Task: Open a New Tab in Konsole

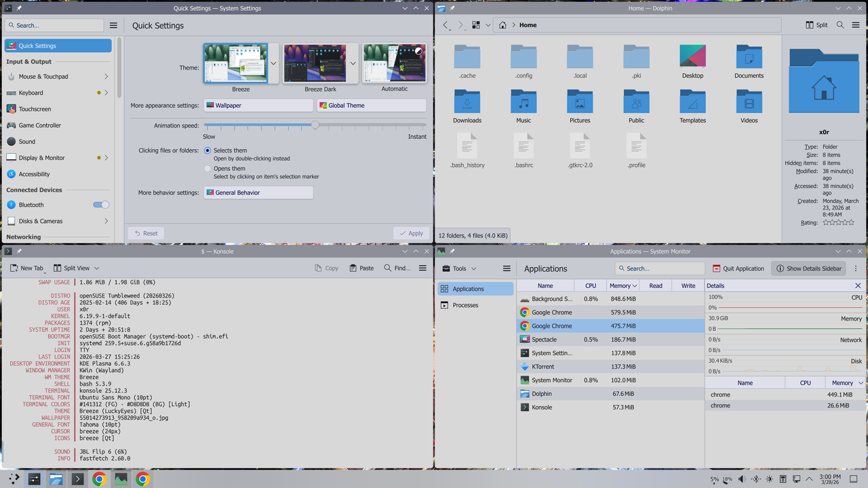Action: point(26,268)
